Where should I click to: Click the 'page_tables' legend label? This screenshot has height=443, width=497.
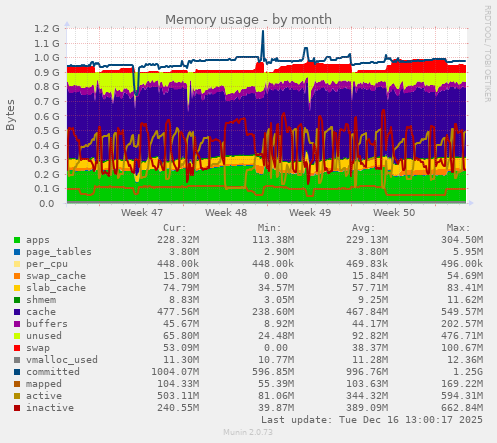click(x=59, y=252)
